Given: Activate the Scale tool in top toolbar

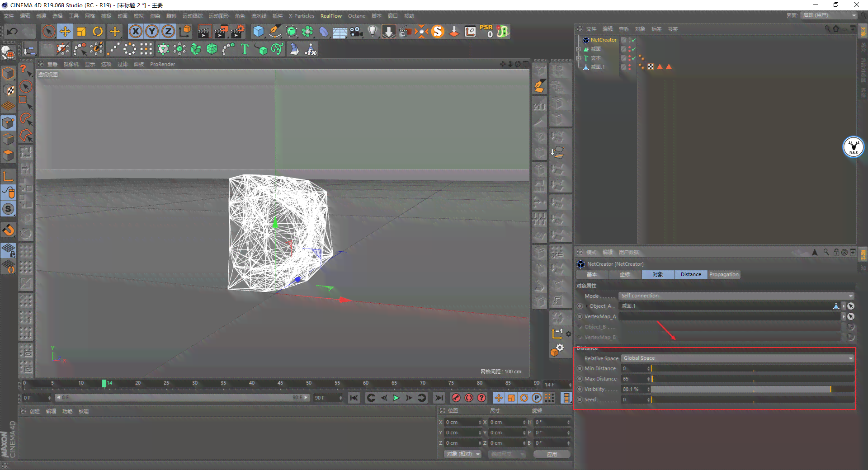Looking at the screenshot, I should tap(81, 31).
